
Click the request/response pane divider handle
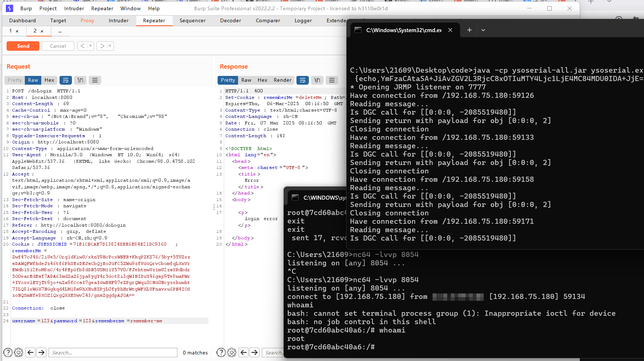[x=214, y=207]
